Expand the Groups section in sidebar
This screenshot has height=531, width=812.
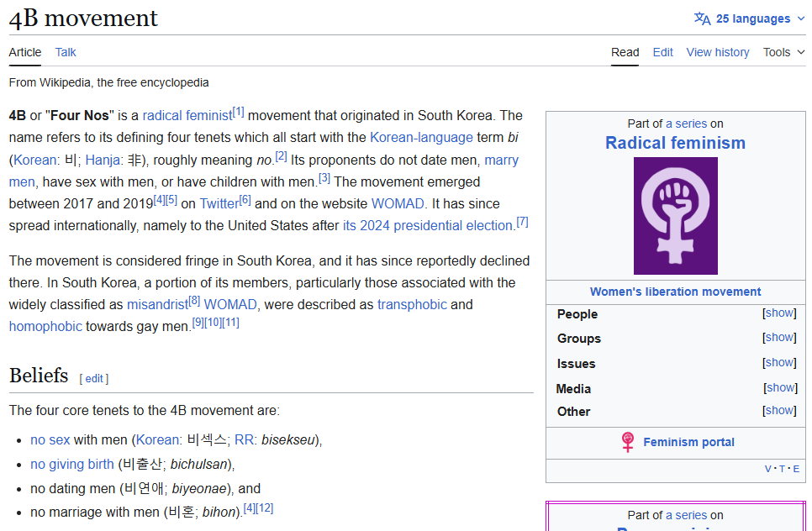[779, 338]
